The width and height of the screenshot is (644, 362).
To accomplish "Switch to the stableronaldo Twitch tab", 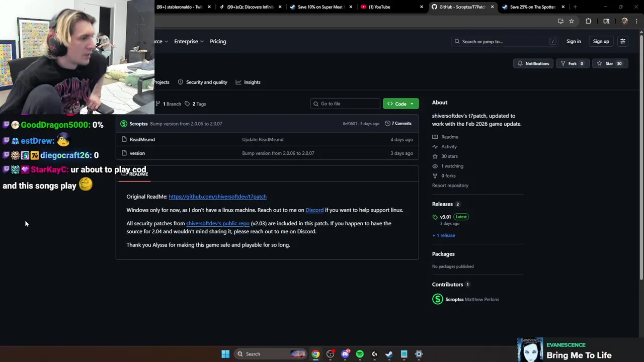I will (x=184, y=7).
